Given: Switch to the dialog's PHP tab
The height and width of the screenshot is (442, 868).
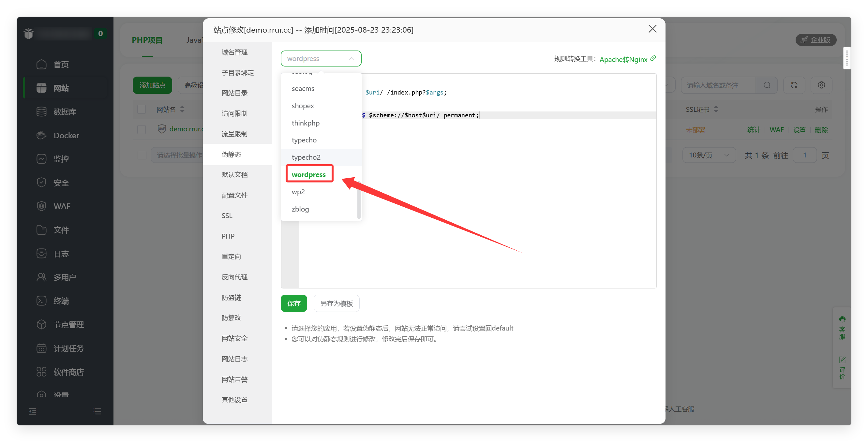Looking at the screenshot, I should click(238, 236).
